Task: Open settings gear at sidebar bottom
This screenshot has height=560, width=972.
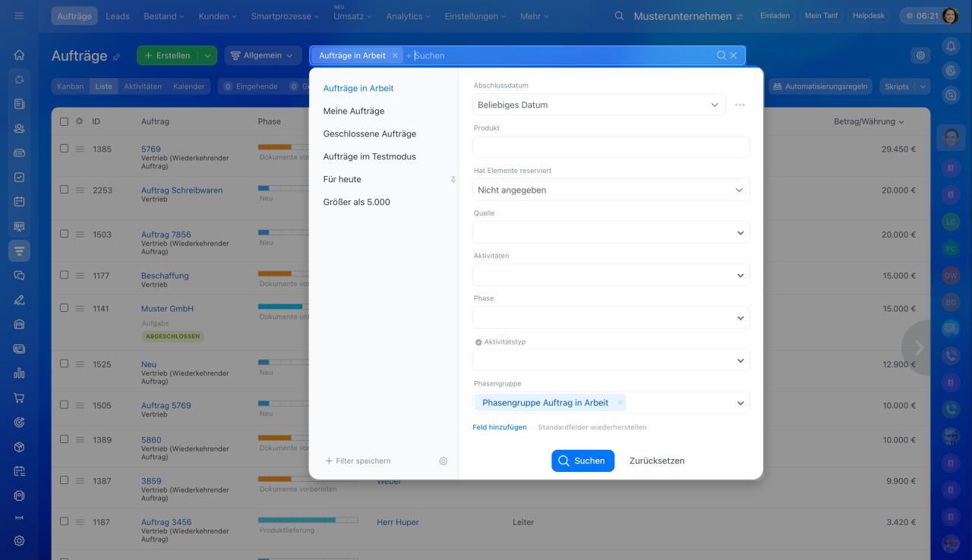Action: coord(19,541)
